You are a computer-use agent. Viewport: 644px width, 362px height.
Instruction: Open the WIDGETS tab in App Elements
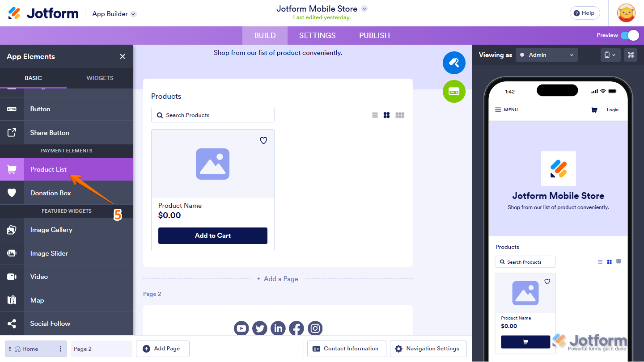(100, 78)
